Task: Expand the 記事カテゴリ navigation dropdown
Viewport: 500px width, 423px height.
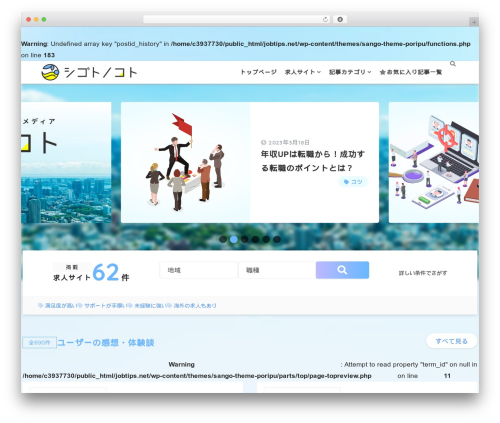Action: [350, 72]
